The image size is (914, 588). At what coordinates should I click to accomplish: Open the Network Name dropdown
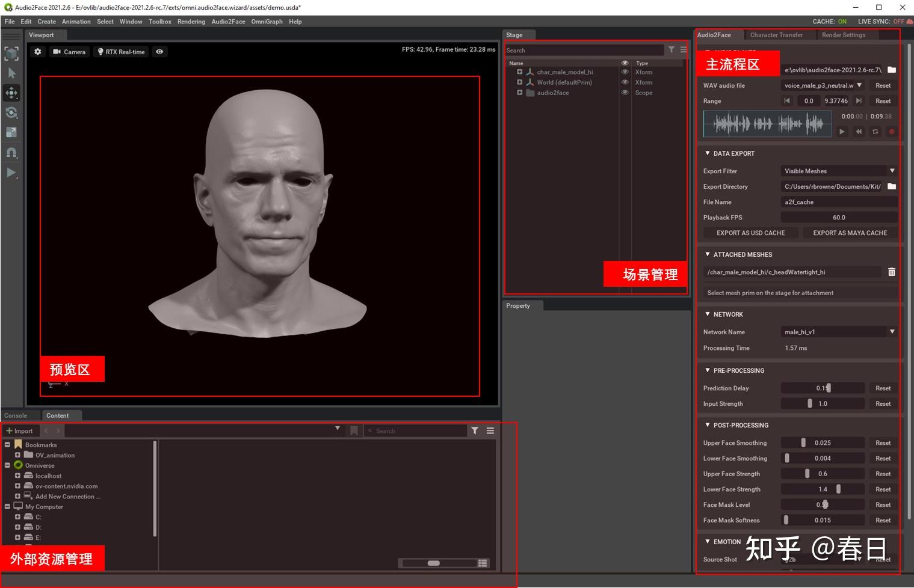click(x=892, y=332)
